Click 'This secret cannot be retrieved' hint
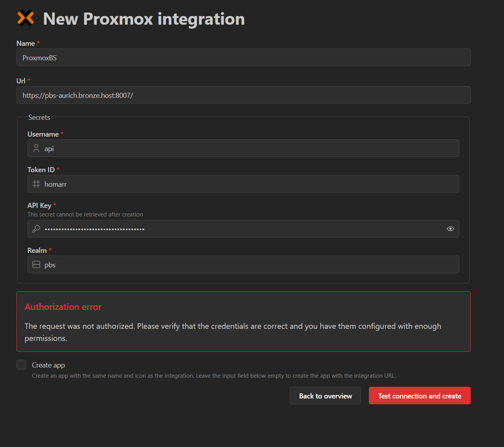Viewport: 504px width, 447px height. (x=85, y=214)
